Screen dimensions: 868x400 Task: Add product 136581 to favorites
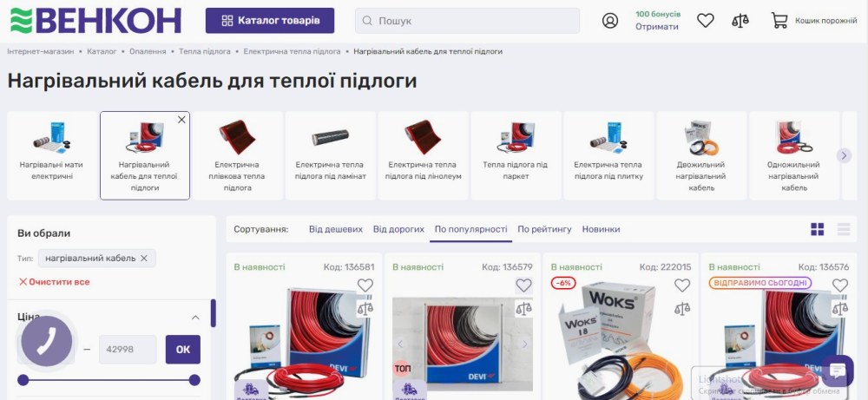[x=365, y=285]
